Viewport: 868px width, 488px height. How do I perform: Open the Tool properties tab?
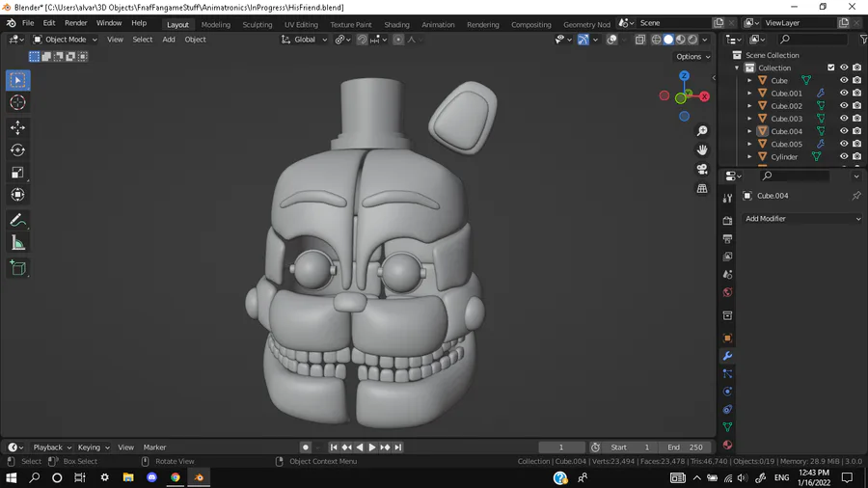click(x=727, y=199)
